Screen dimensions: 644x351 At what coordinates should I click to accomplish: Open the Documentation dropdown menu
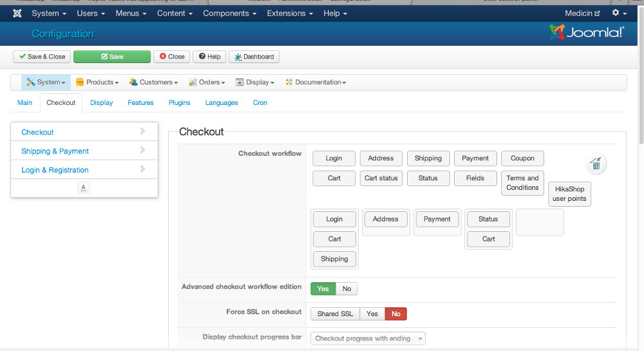point(316,82)
